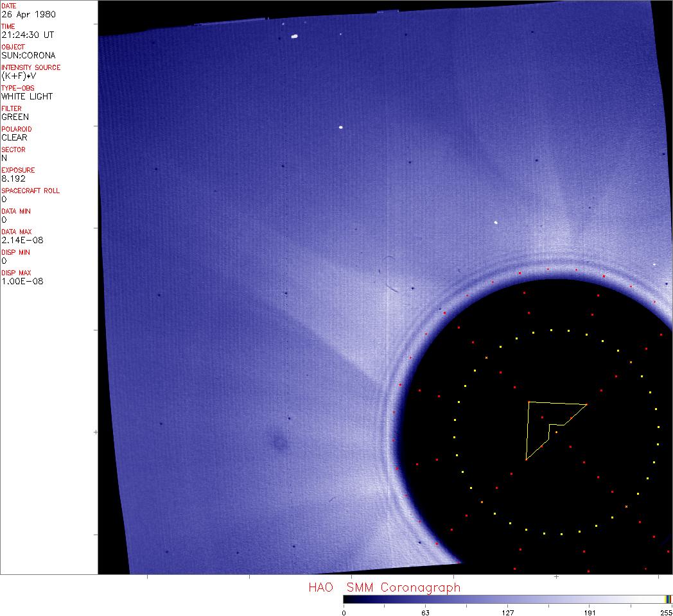Viewport: 673px width, 616px height.
Task: Click the yellow stripe at the color bar's right end
Action: [x=667, y=599]
